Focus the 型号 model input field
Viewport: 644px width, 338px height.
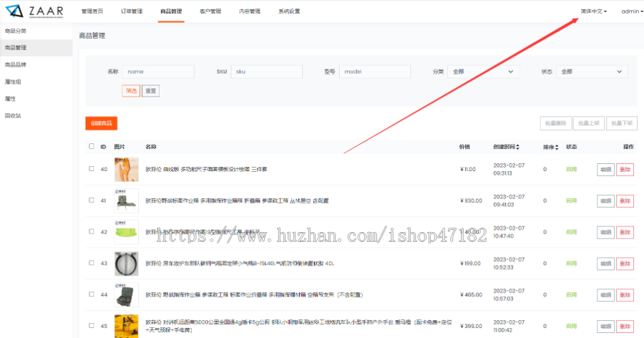[375, 72]
